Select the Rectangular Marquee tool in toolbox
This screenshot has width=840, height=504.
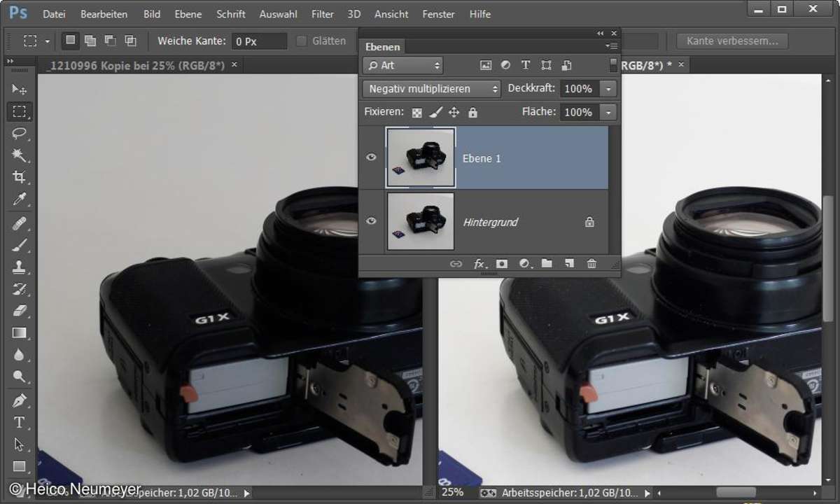tap(20, 111)
